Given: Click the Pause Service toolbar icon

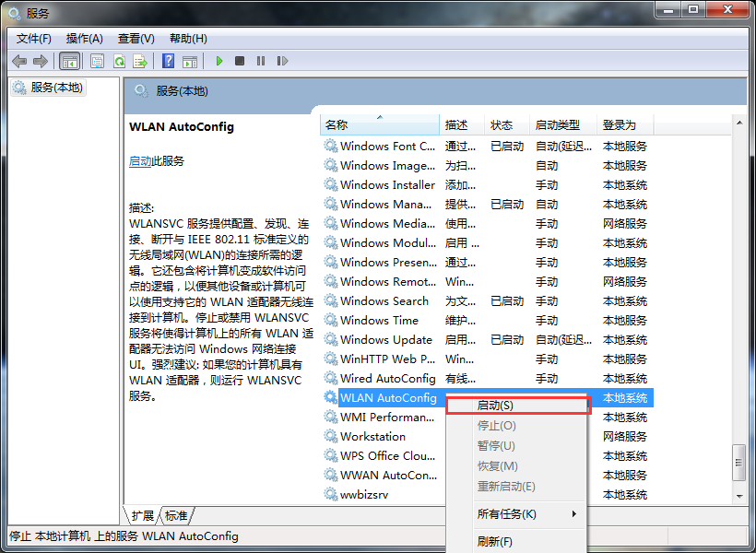Looking at the screenshot, I should click(x=261, y=61).
